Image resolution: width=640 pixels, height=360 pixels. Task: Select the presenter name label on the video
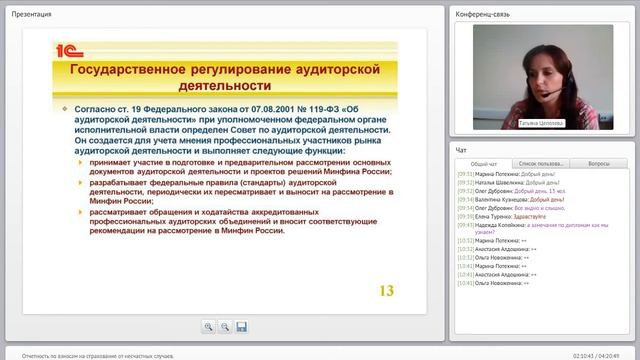pos(541,123)
